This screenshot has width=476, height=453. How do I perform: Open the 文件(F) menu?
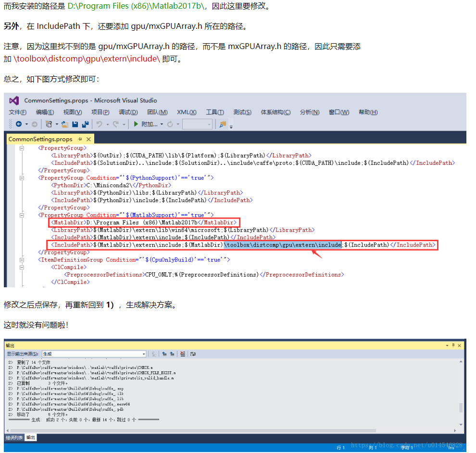tap(18, 112)
